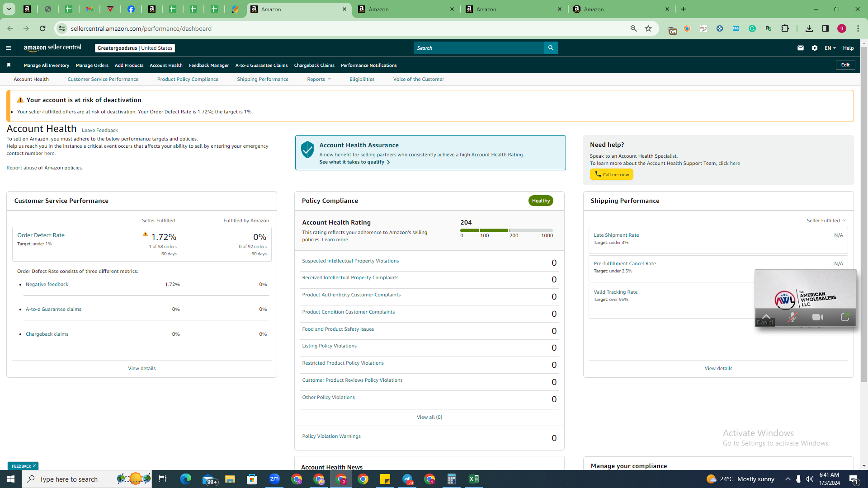This screenshot has width=868, height=488.
Task: Open the Negative feedback metric link
Action: pyautogui.click(x=47, y=284)
